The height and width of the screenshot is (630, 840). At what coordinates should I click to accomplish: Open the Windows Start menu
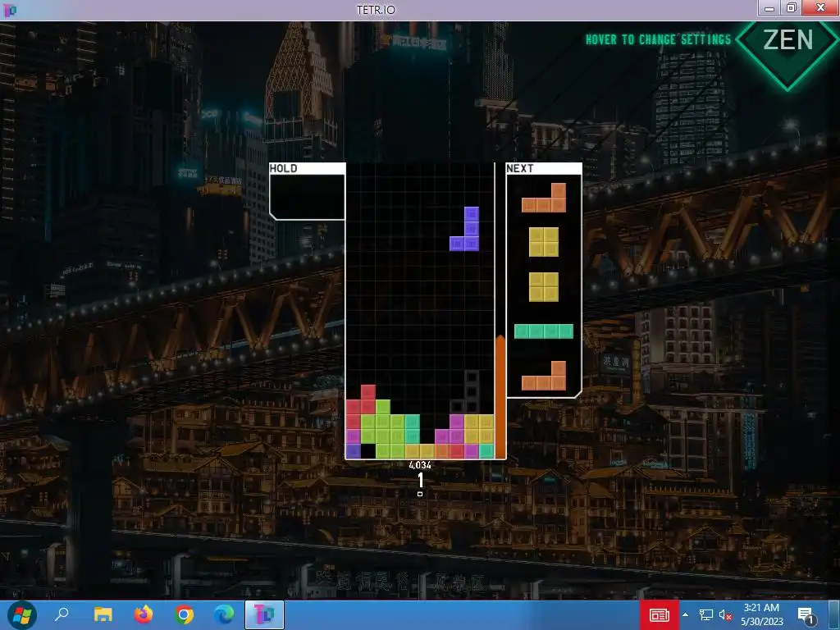click(x=22, y=615)
